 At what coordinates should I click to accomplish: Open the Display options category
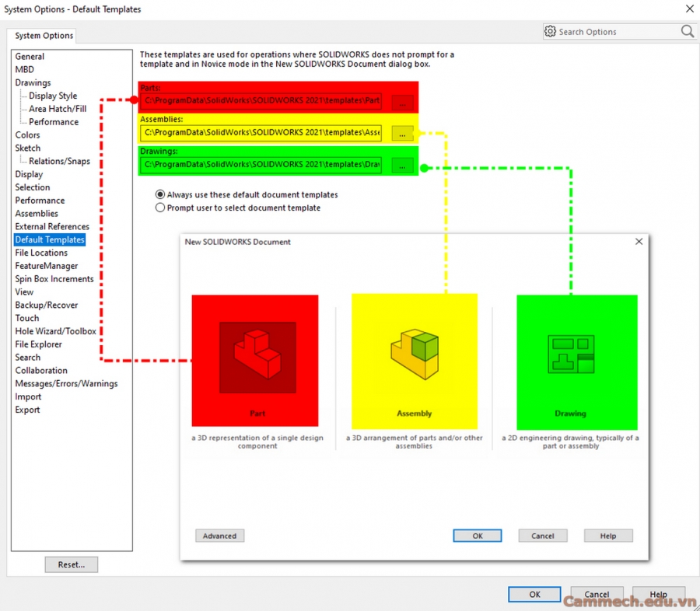click(29, 174)
